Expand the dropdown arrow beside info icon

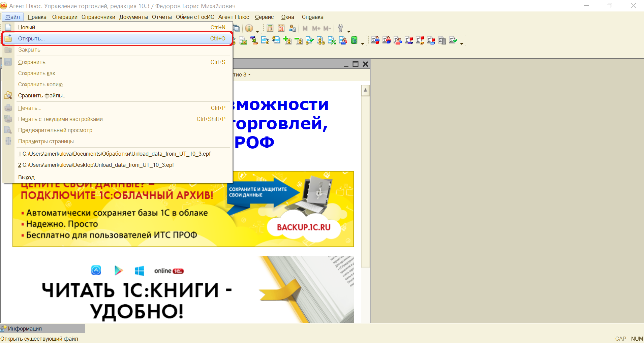(x=257, y=31)
